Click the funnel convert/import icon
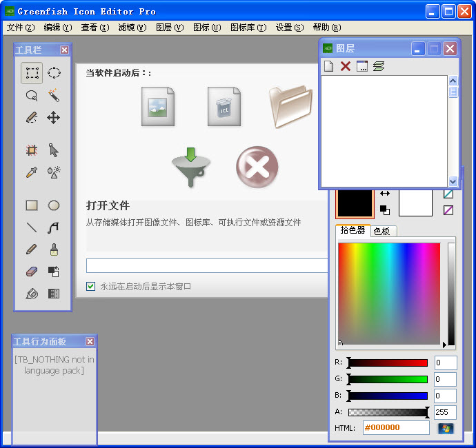Image resolution: width=476 pixels, height=448 pixels. click(190, 167)
